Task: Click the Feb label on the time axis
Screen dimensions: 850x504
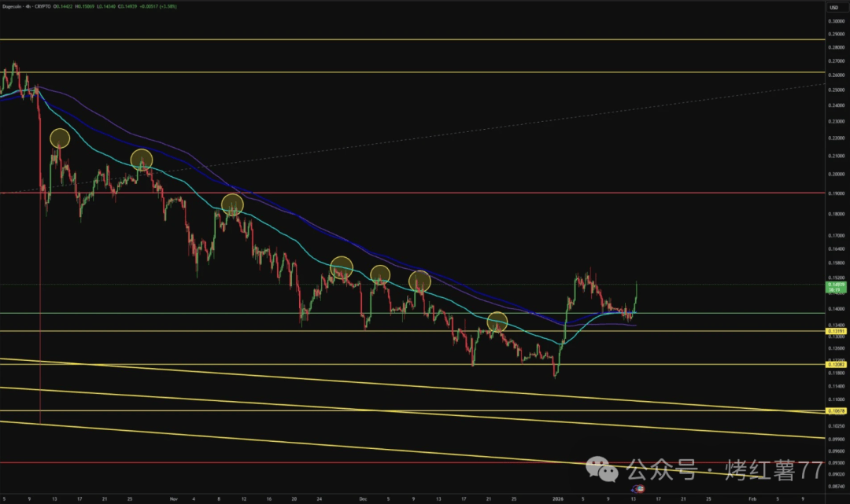Action: (x=752, y=498)
